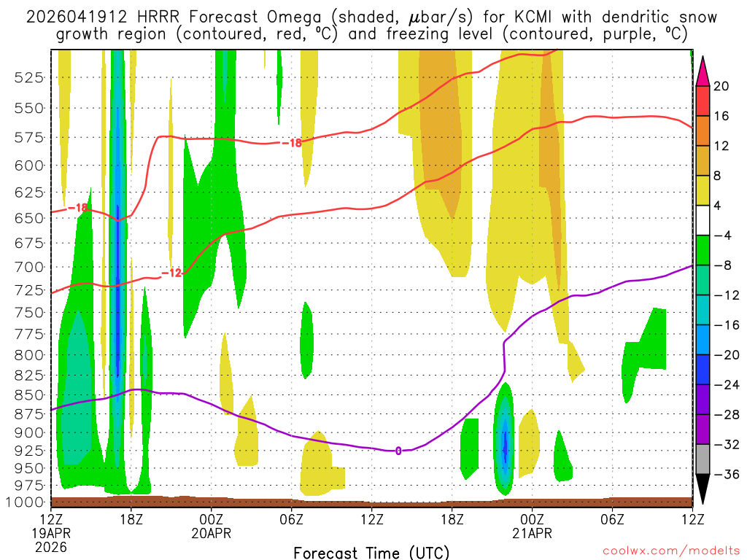The image size is (747, 560).
Task: Click the blue color bar segment between -20 and -24
Action: tap(703, 370)
